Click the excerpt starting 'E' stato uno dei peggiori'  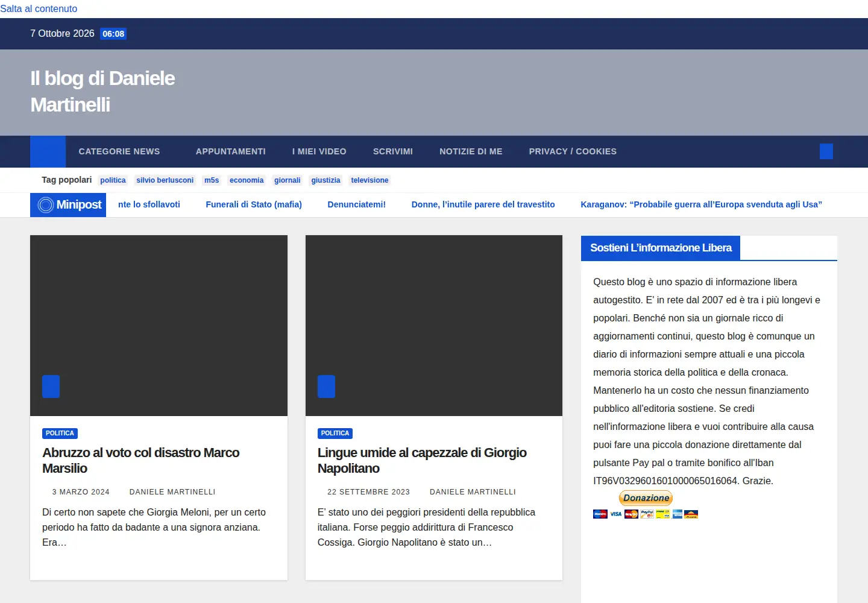coord(427,527)
